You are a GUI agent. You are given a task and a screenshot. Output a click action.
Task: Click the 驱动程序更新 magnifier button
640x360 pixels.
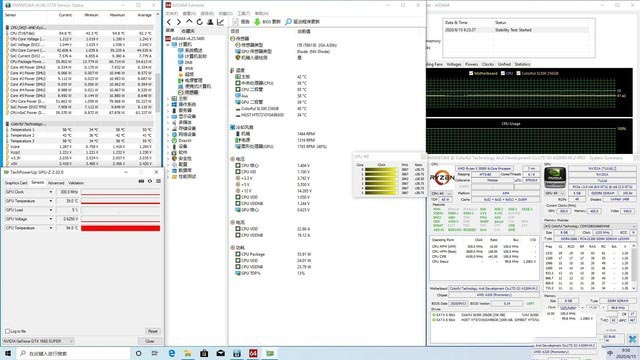tap(302, 22)
